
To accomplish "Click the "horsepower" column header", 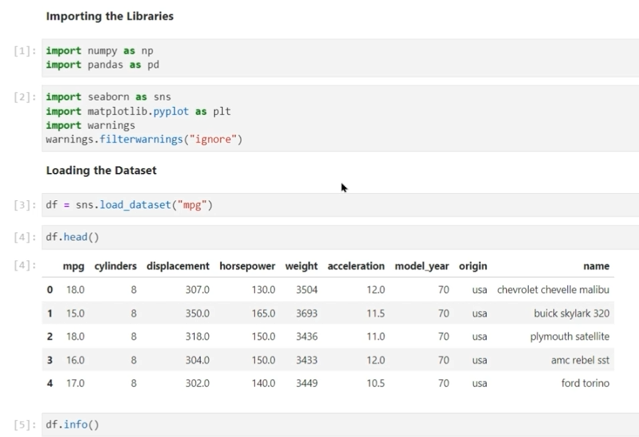I will point(247,266).
